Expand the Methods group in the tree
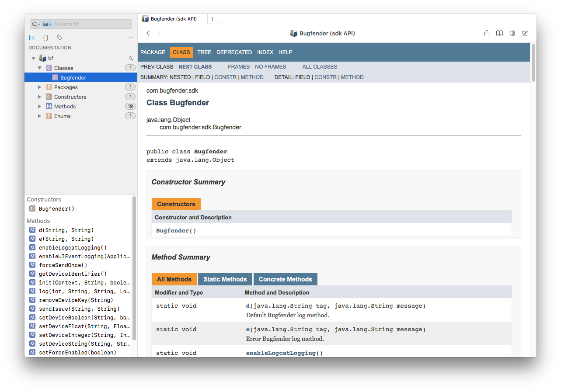The image size is (561, 392). (x=40, y=106)
